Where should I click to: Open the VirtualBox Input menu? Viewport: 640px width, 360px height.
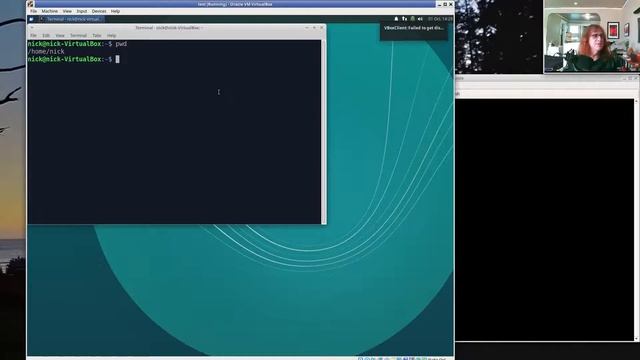(x=82, y=11)
